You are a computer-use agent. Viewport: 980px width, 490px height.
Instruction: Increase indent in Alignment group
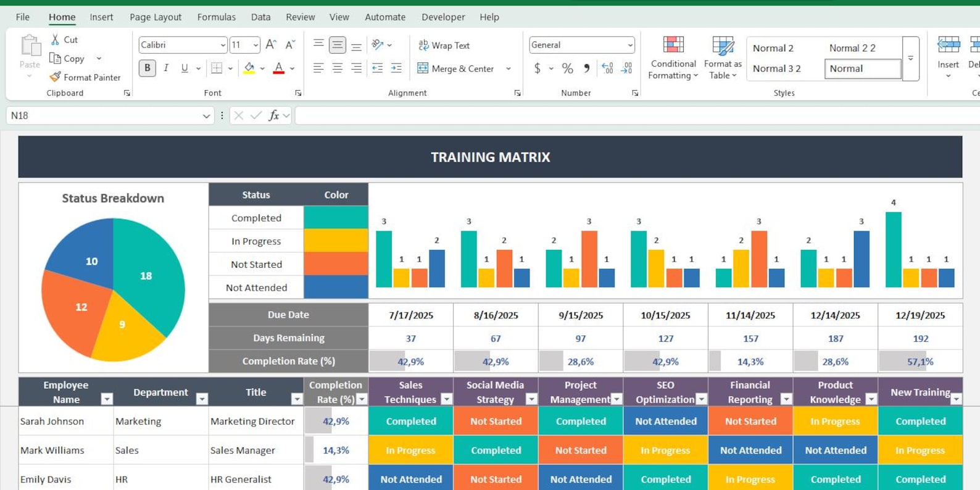coord(396,68)
